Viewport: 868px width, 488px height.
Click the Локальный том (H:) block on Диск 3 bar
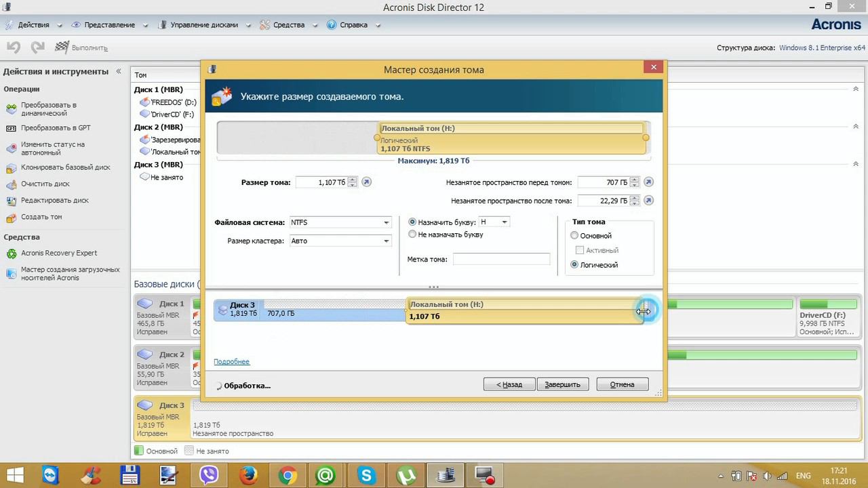[524, 310]
